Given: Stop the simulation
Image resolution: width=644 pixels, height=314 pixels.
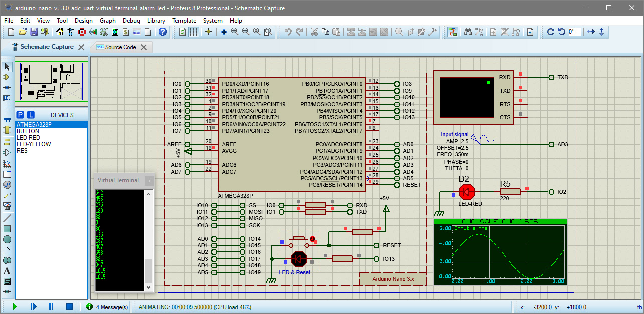Looking at the screenshot, I should (x=69, y=306).
